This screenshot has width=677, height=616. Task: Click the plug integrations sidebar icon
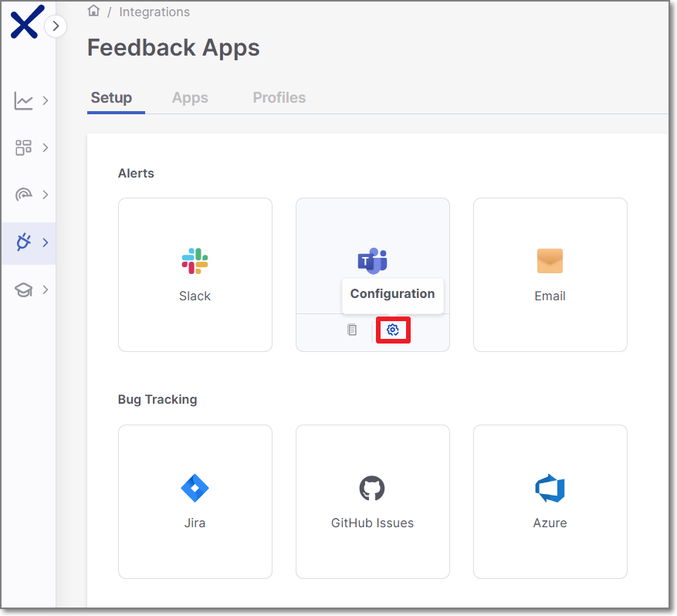coord(23,242)
